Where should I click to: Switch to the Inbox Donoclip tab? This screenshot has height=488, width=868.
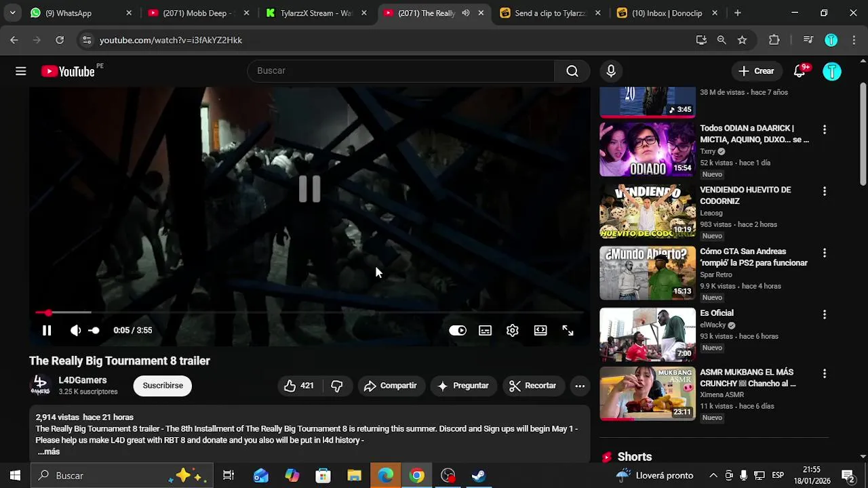point(667,13)
